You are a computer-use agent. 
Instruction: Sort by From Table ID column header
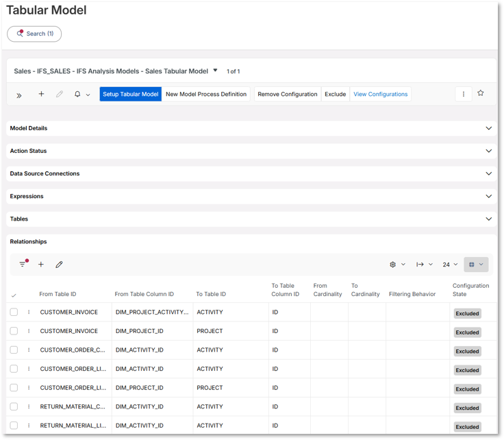58,294
